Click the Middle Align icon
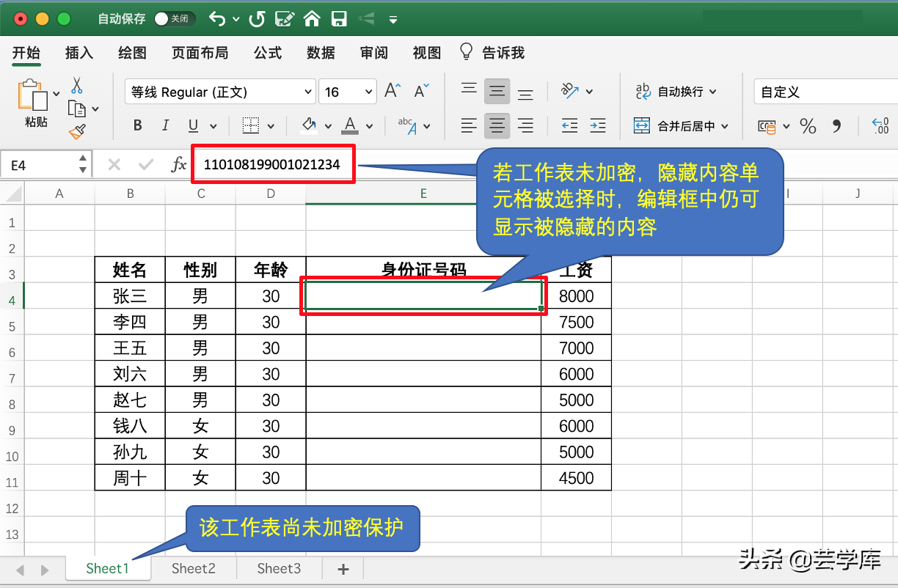898x588 pixels. pos(497,92)
